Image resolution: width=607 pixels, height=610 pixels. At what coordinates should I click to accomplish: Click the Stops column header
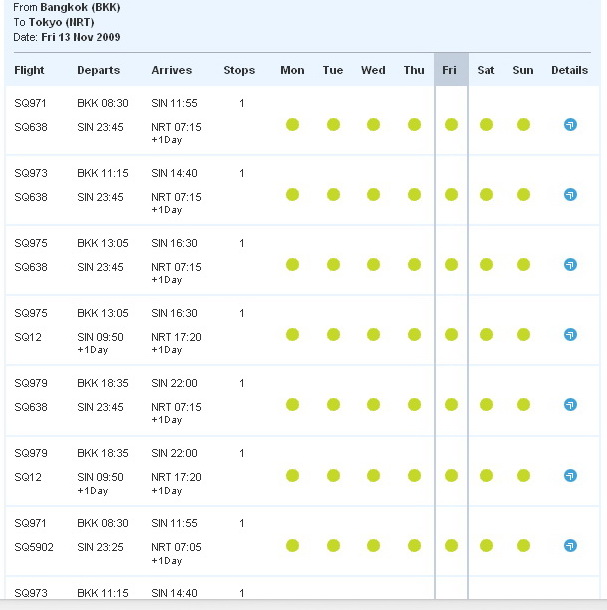[x=239, y=70]
